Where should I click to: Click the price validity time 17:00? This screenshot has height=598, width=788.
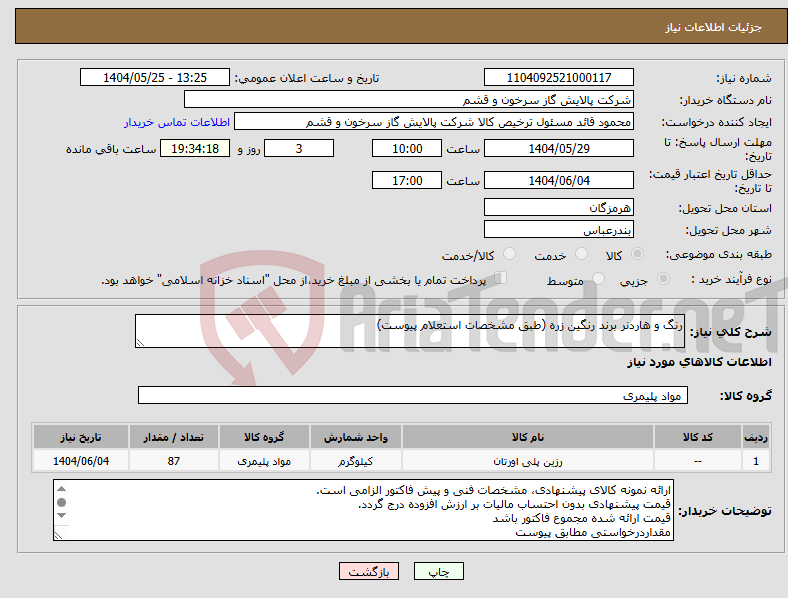(x=407, y=180)
